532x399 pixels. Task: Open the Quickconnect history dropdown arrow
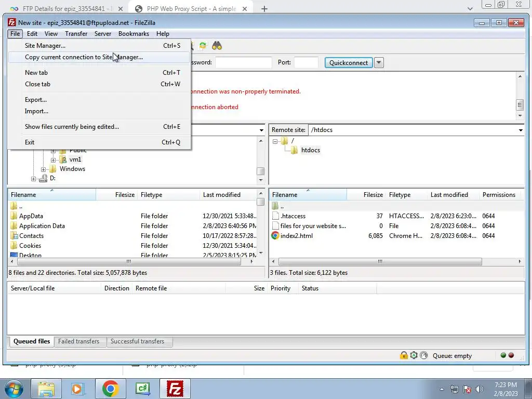(x=379, y=63)
